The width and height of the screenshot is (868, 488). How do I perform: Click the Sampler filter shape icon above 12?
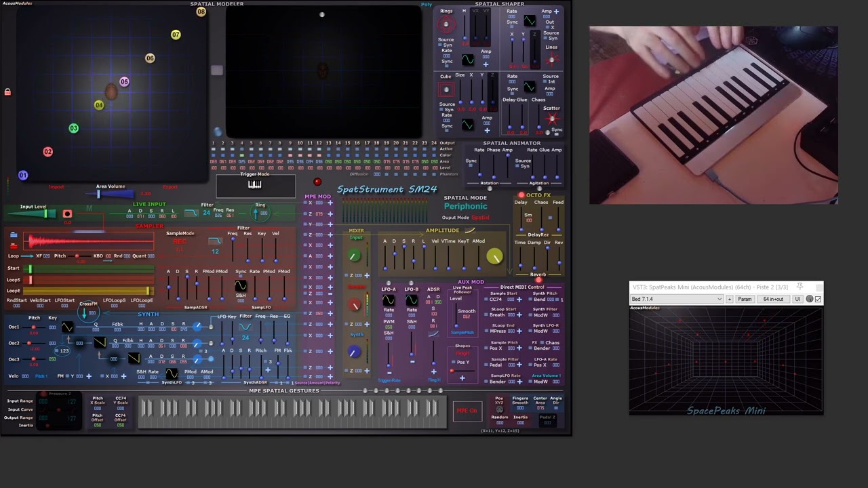(215, 241)
